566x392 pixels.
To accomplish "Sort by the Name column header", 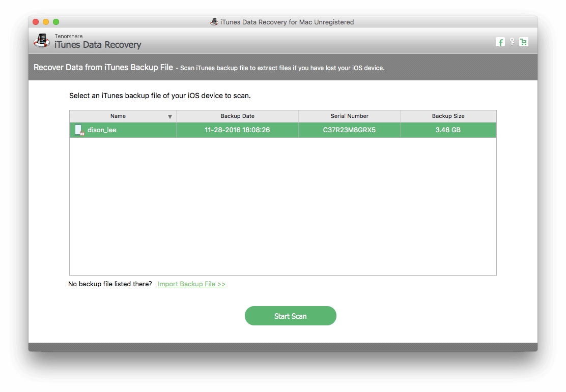I will pyautogui.click(x=123, y=116).
